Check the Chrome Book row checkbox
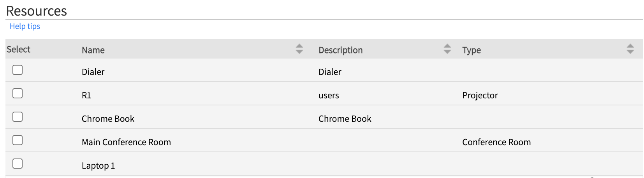The height and width of the screenshot is (178, 644). [x=18, y=117]
